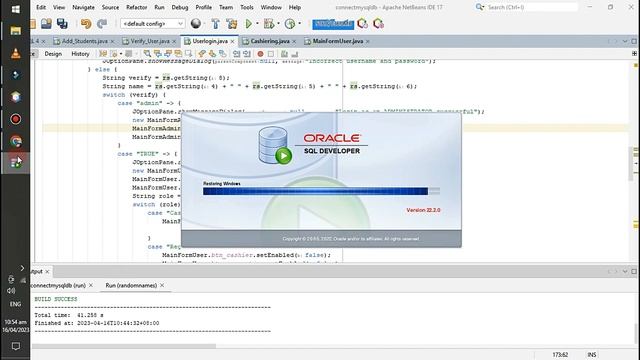The height and width of the screenshot is (360, 640).
Task: Click the Debug Project icon
Action: [x=269, y=24]
